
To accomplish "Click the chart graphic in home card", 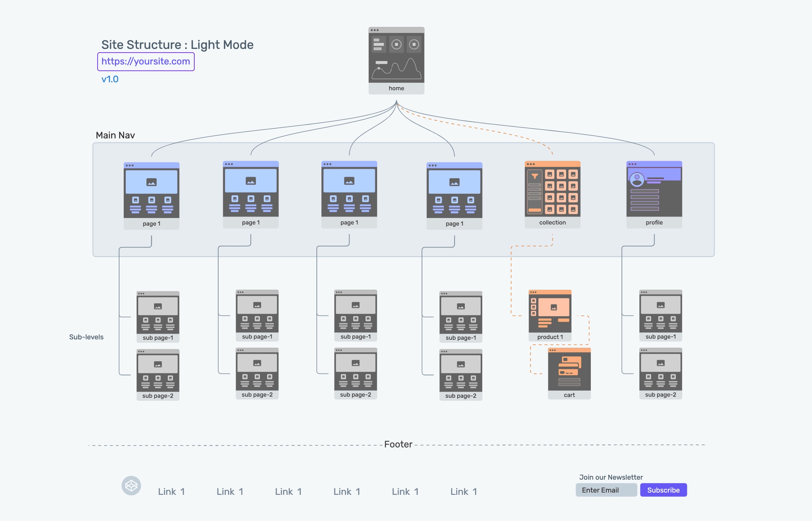I will (397, 68).
